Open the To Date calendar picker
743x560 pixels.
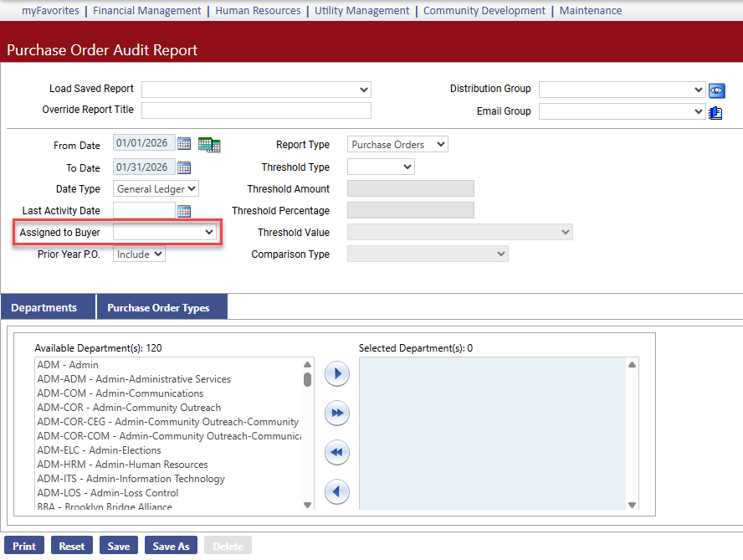[x=184, y=167]
